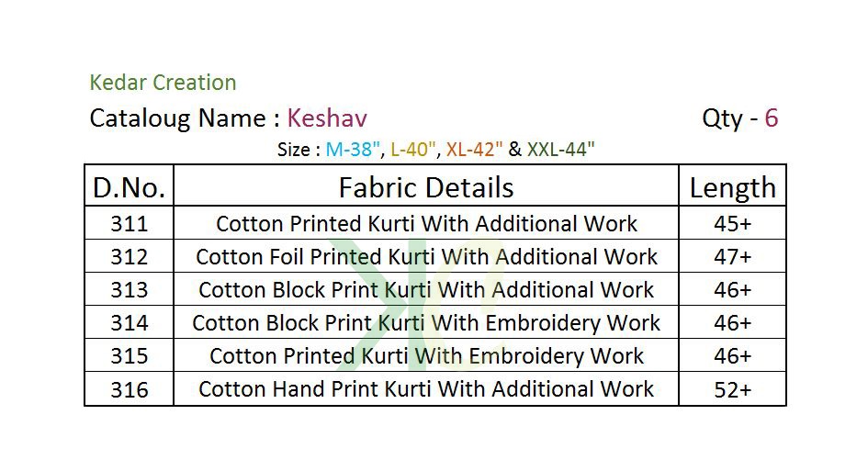868x471 pixels.
Task: Select Cotton Foil Printed Kurti description cell
Action: (x=425, y=256)
